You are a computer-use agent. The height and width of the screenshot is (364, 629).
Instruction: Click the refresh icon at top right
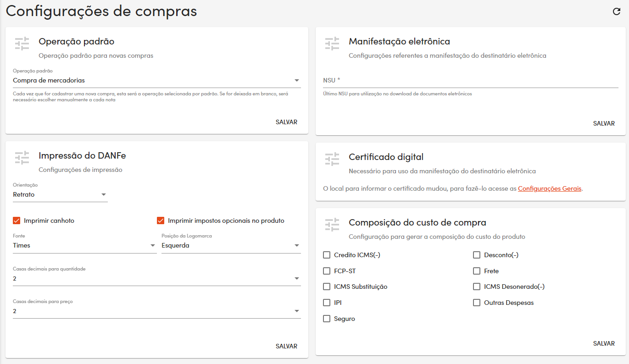point(617,11)
